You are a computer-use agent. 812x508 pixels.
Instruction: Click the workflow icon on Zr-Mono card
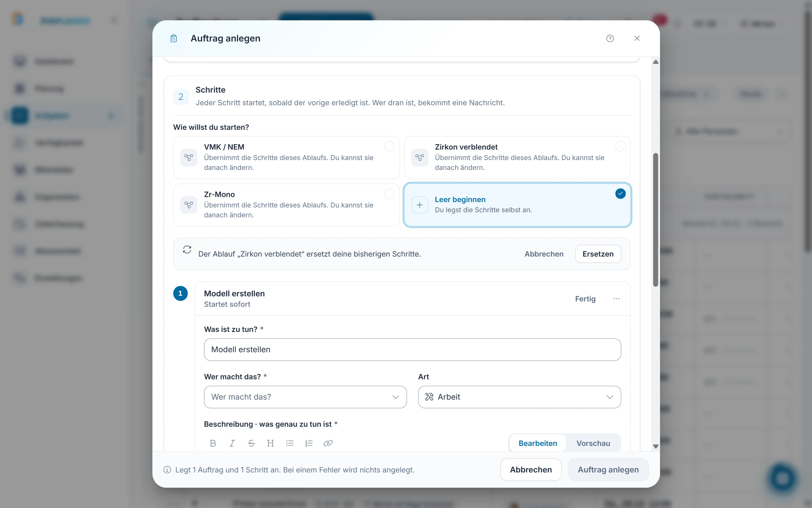click(189, 205)
